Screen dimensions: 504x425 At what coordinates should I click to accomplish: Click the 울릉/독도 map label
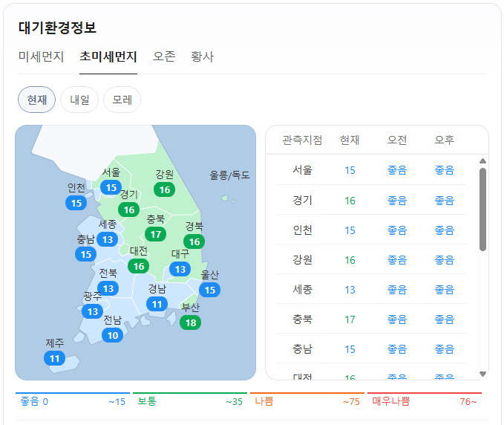click(229, 175)
